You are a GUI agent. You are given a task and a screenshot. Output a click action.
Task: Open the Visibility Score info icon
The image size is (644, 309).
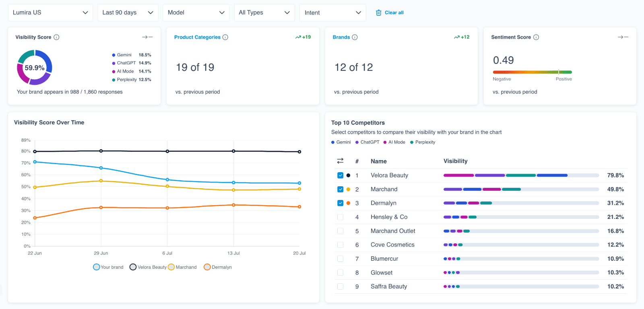(x=56, y=37)
